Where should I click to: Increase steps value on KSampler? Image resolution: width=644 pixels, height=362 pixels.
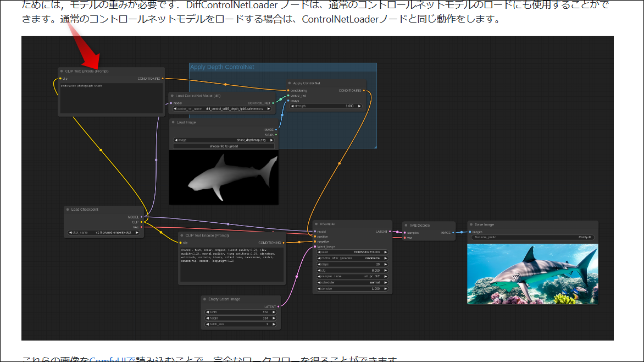(385, 265)
